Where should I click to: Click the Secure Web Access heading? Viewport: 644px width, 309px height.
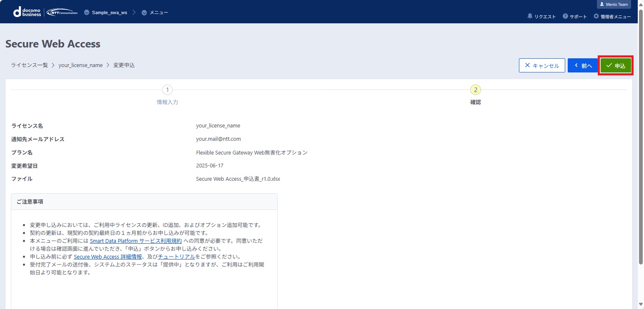tap(53, 44)
